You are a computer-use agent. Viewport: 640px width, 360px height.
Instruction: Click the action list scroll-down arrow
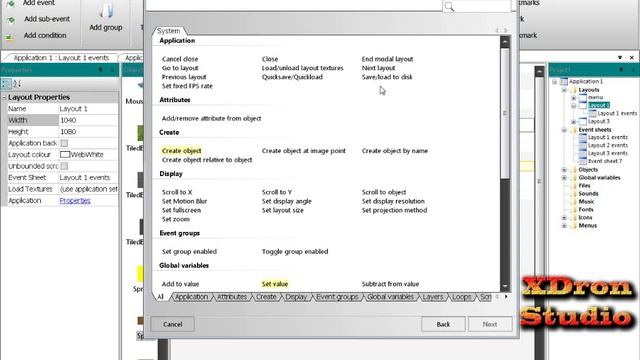[x=505, y=287]
